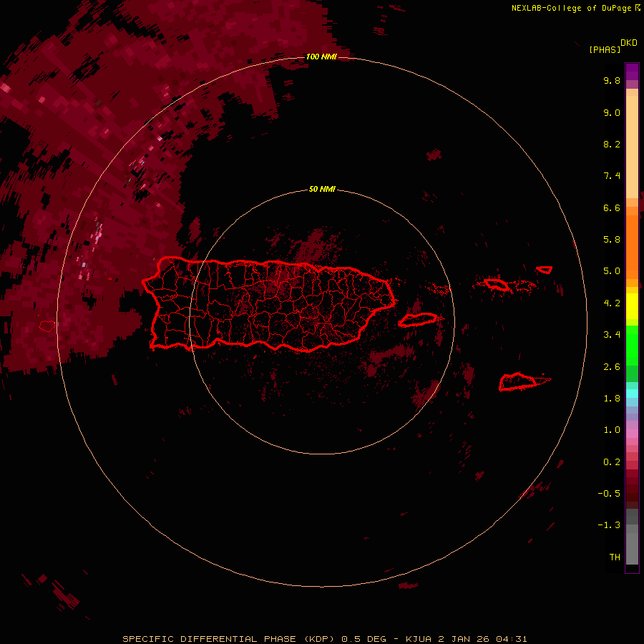644x644 pixels.
Task: Click the 9.0 legend value
Action: pos(612,112)
